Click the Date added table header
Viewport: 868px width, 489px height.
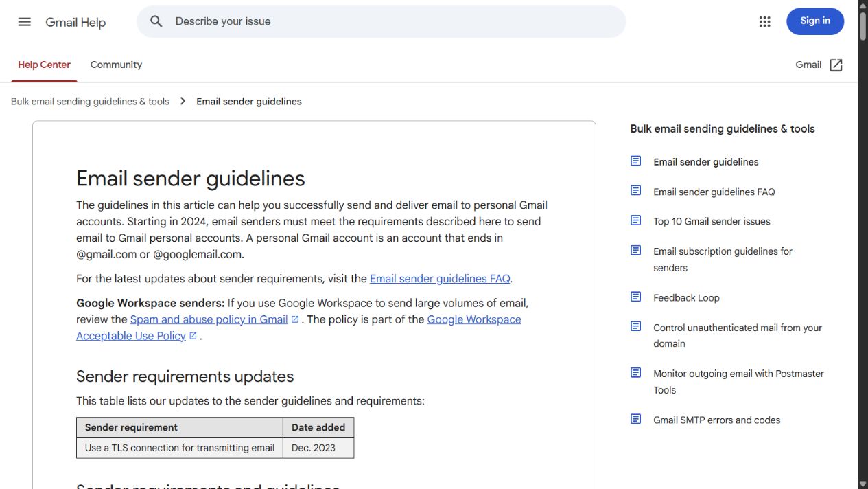click(x=318, y=427)
